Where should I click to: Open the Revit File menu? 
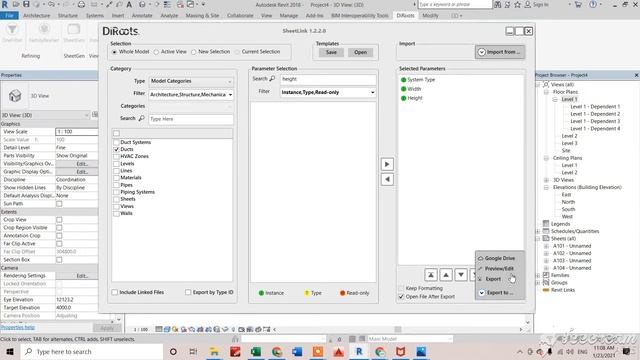pos(9,16)
